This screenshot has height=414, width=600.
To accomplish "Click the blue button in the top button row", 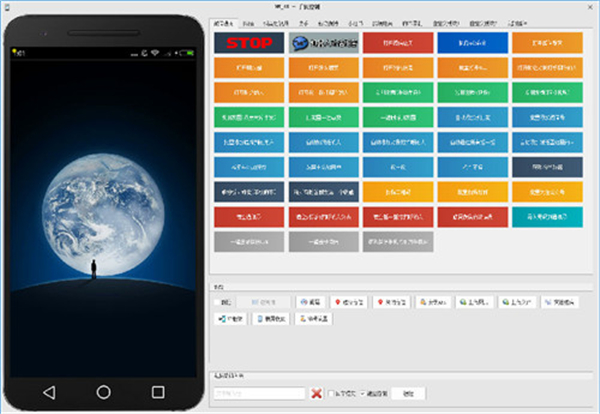I will (x=470, y=44).
